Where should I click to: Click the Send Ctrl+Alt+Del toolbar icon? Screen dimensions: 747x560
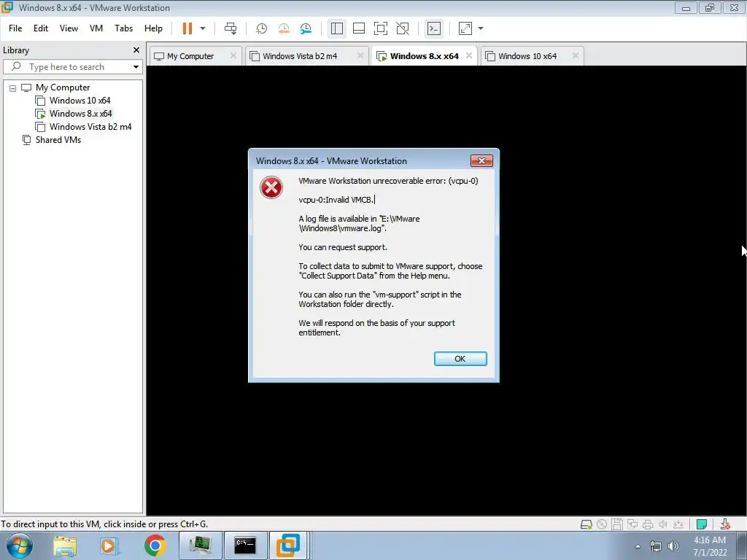231,28
